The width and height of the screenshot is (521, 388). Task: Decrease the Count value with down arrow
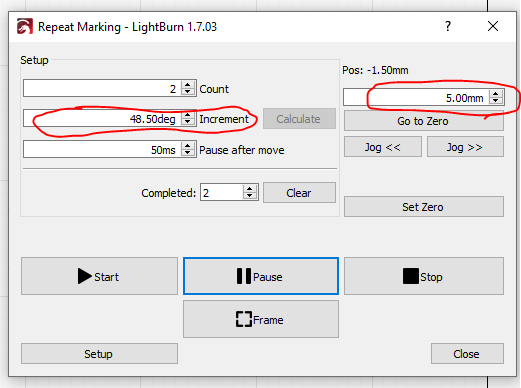point(188,92)
